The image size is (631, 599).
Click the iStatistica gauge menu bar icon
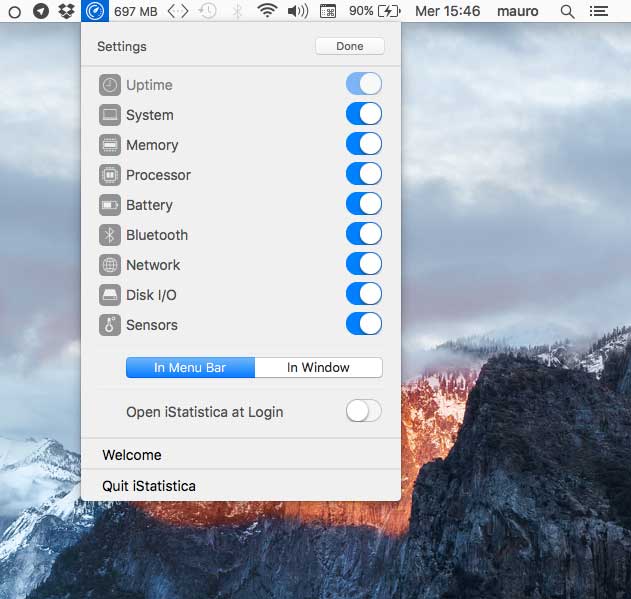point(95,11)
